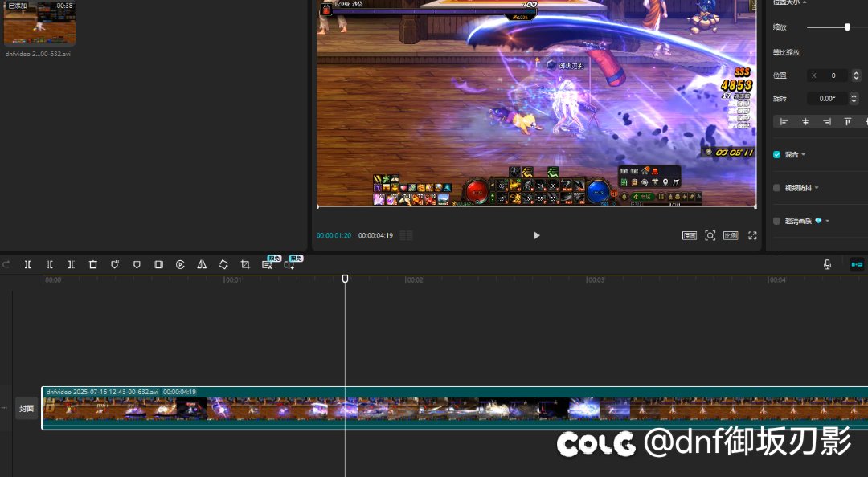Click the total duration 00:00:04:19
The height and width of the screenshot is (477, 868).
pyautogui.click(x=375, y=236)
